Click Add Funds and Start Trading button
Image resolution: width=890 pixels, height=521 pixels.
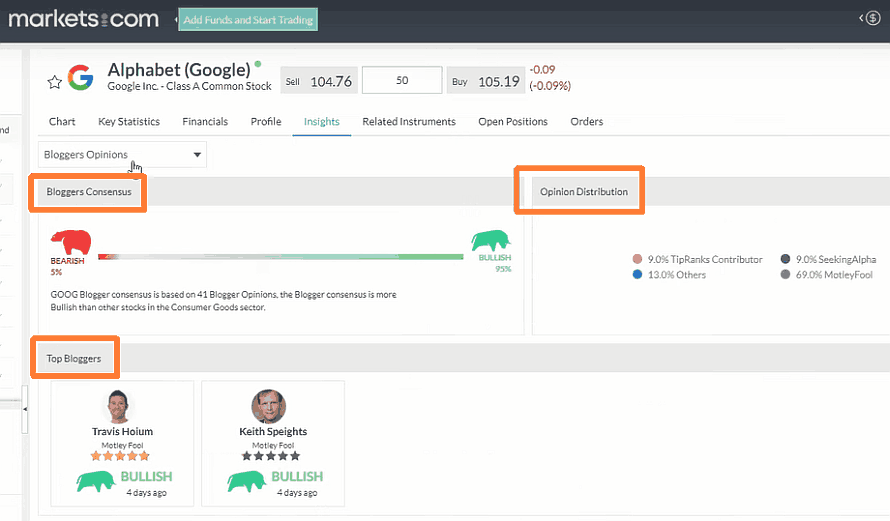point(248,19)
